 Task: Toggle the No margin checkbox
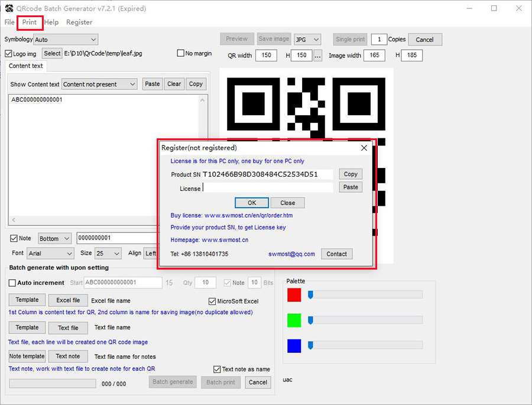(x=180, y=53)
